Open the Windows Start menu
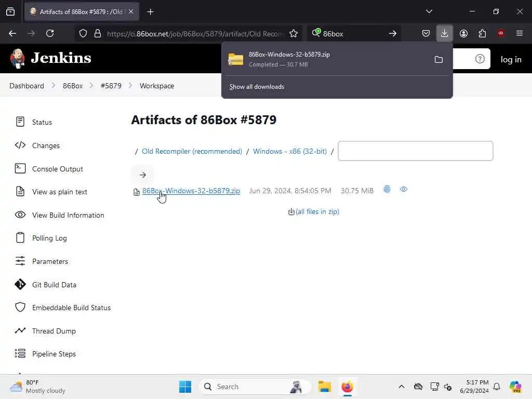The width and height of the screenshot is (532, 399). click(x=185, y=387)
